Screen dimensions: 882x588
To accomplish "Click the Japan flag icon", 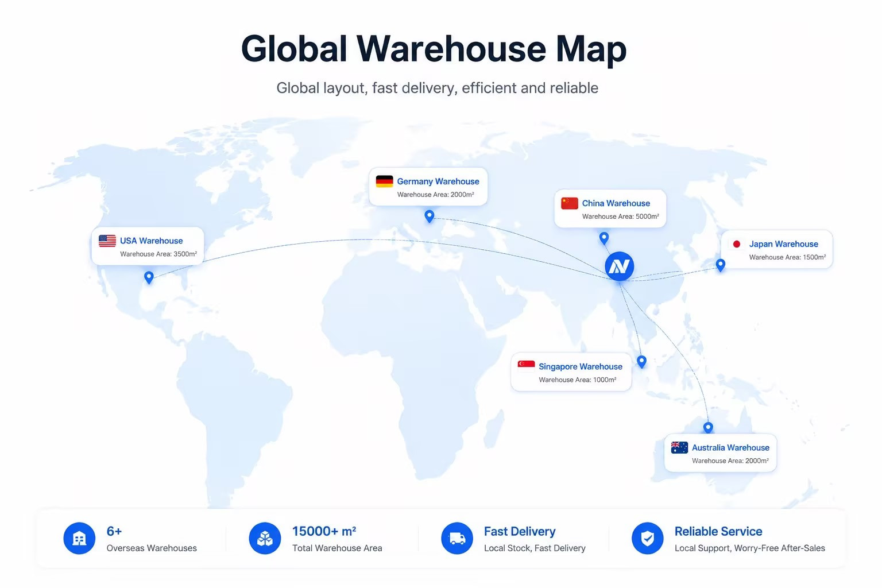I will point(737,244).
